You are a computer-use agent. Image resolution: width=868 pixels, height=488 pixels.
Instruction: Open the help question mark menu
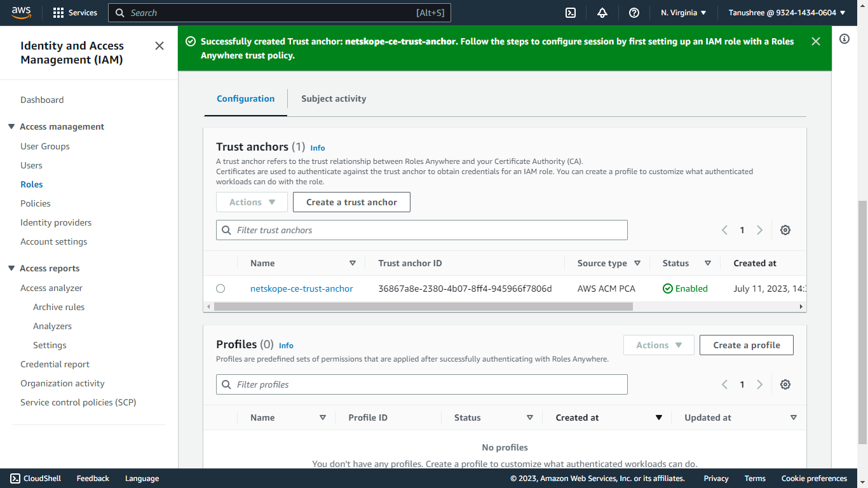(634, 13)
